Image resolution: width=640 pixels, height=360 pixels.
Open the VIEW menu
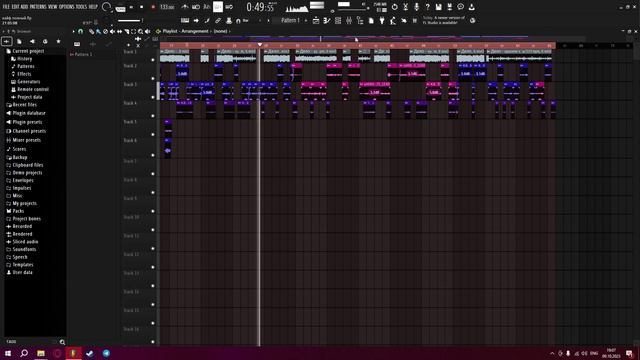pos(53,7)
